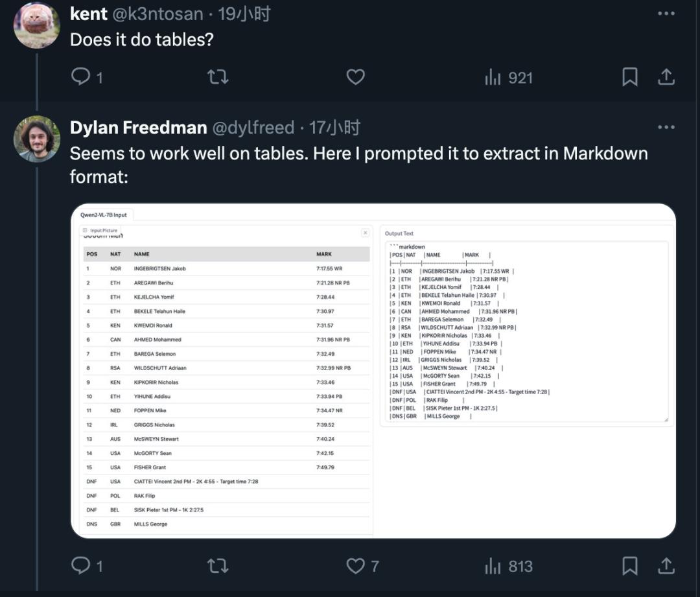View analytics showing 813 views
This screenshot has height=597, width=700.
[x=509, y=566]
